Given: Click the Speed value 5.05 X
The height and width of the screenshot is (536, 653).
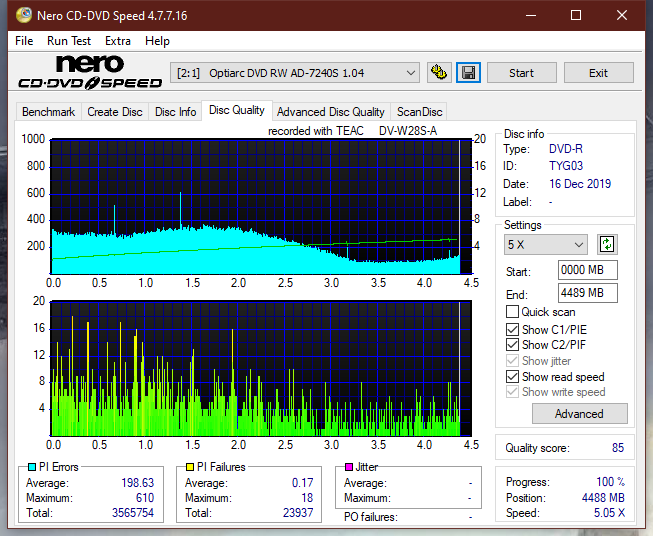Looking at the screenshot, I should pos(609,513).
